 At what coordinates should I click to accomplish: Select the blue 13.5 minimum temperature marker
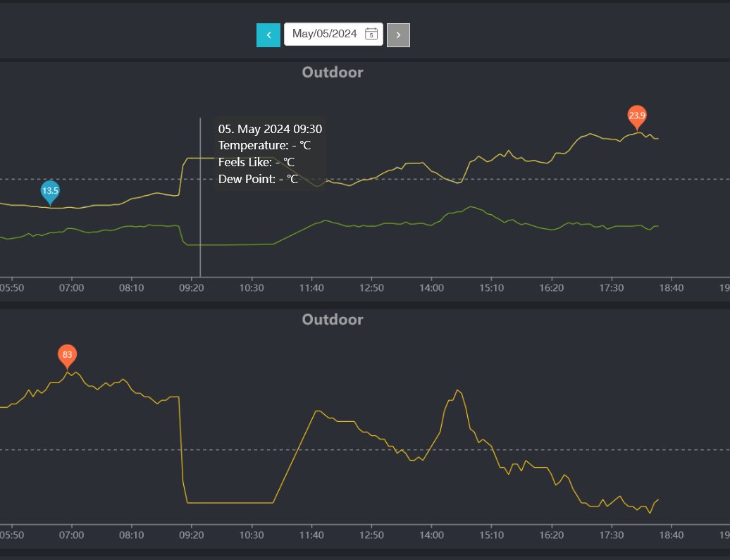coord(50,192)
